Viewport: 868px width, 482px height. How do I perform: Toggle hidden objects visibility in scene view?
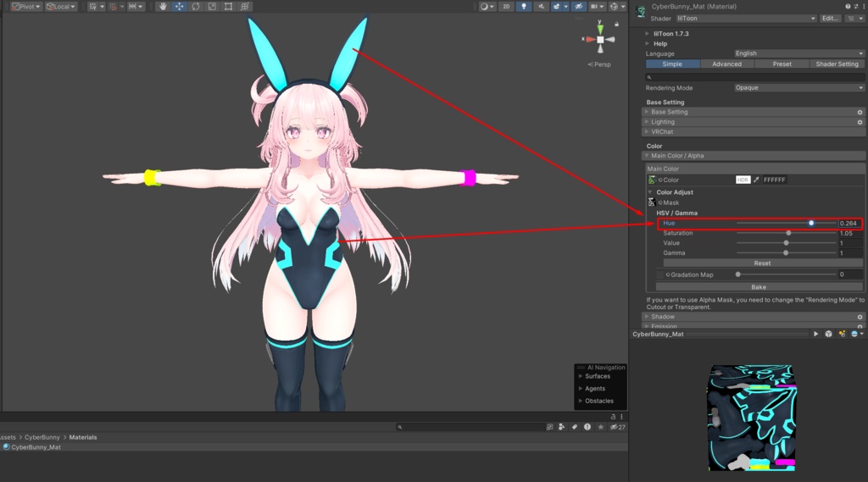click(578, 7)
